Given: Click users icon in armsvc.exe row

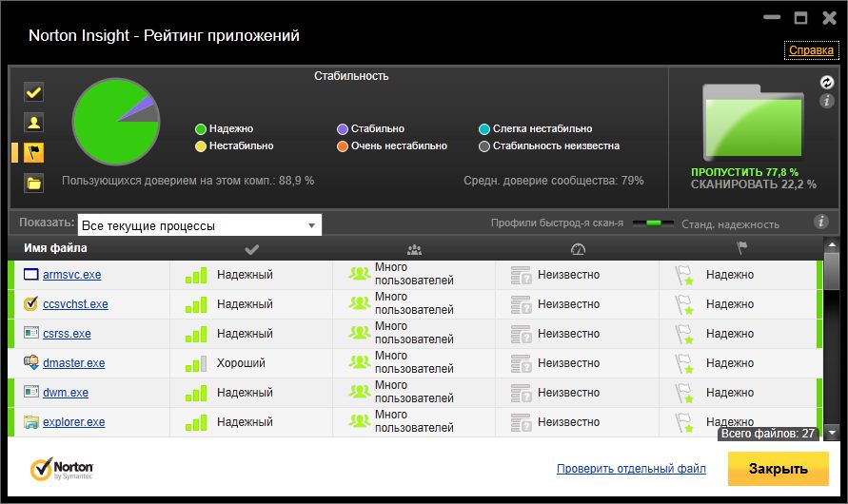Looking at the screenshot, I should (x=359, y=274).
